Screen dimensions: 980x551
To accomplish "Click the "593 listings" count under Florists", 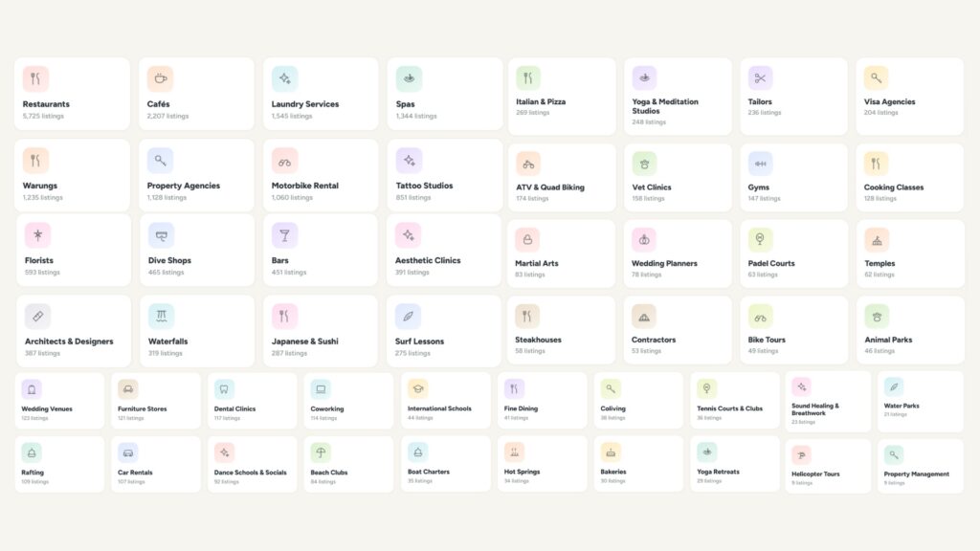I will point(42,273).
